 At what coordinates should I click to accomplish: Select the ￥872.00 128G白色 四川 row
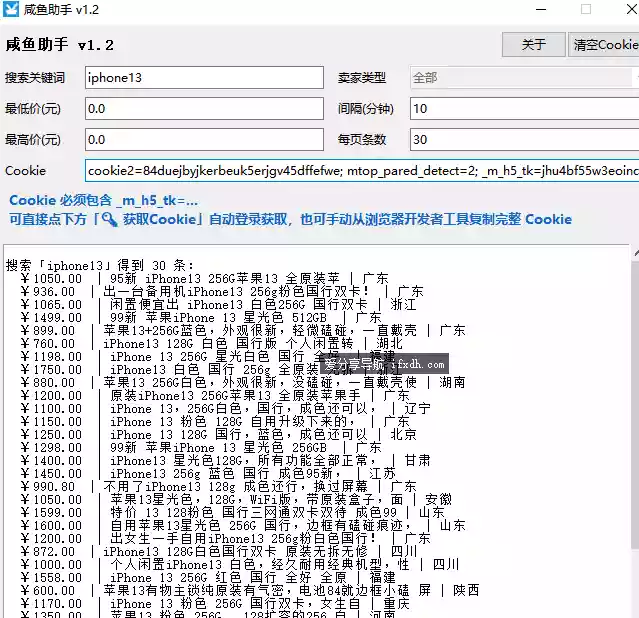coord(219,552)
